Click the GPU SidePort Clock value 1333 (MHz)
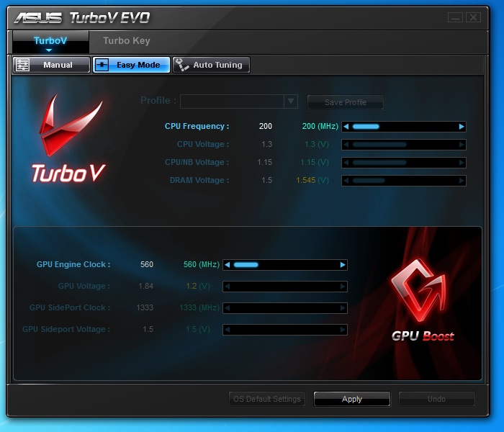Image resolution: width=504 pixels, height=432 pixels. pos(199,307)
